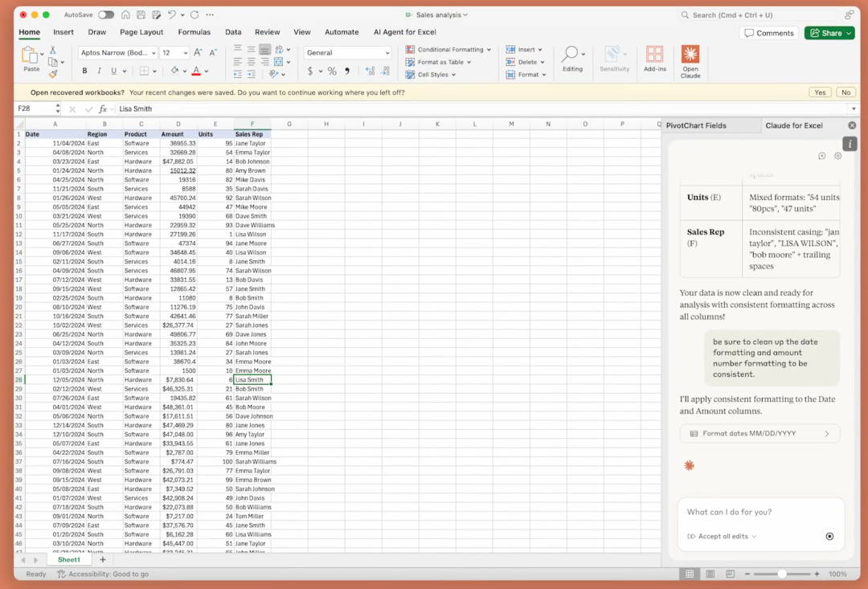This screenshot has height=589, width=868.
Task: Switch to the Formulas ribbon tab
Action: click(x=194, y=32)
